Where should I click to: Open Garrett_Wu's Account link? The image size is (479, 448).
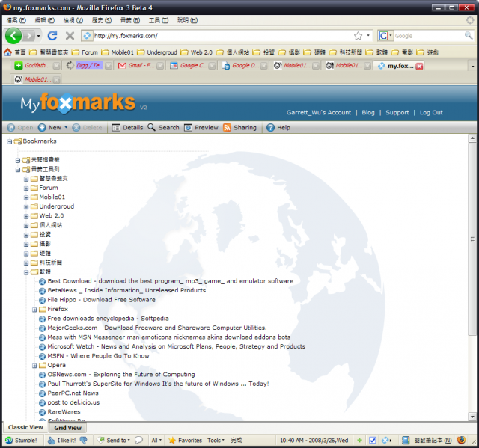319,113
